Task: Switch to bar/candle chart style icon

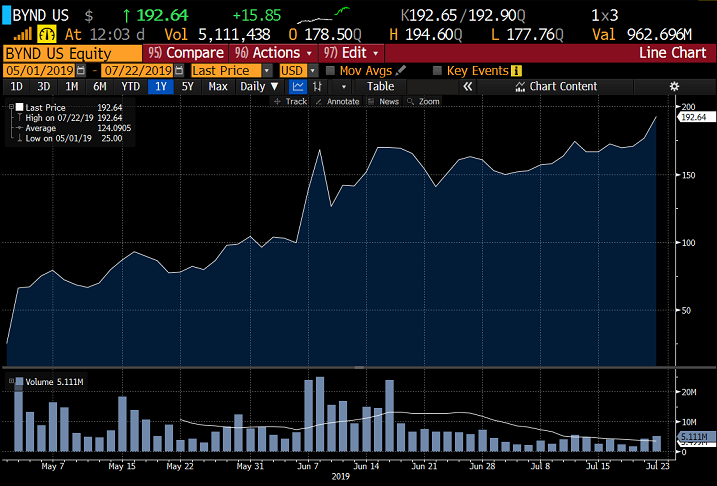Action: pos(317,86)
